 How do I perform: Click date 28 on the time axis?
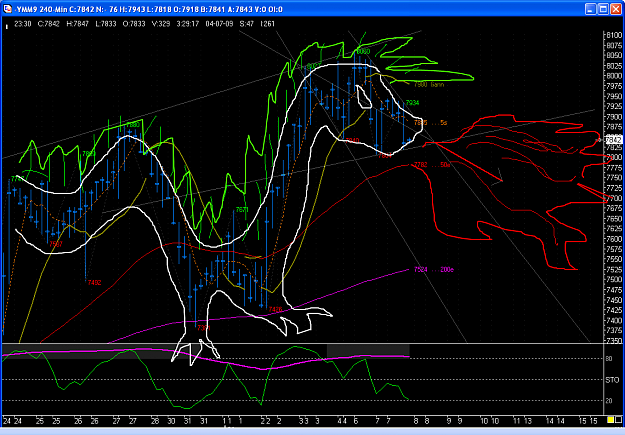click(x=155, y=421)
